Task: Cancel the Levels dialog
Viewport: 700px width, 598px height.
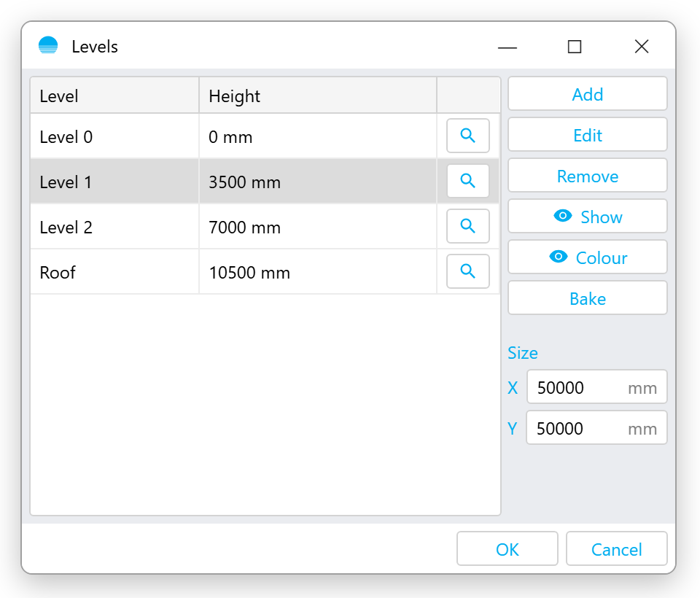Action: pyautogui.click(x=617, y=549)
